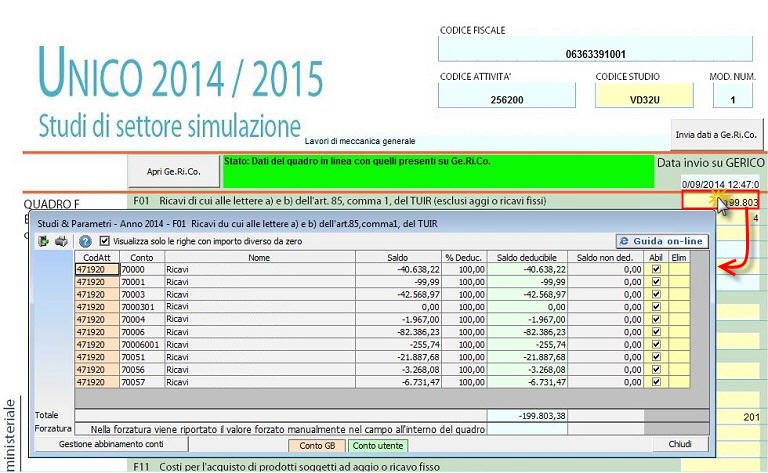Toggle the Abil checkbox for account 7000301

coord(656,307)
